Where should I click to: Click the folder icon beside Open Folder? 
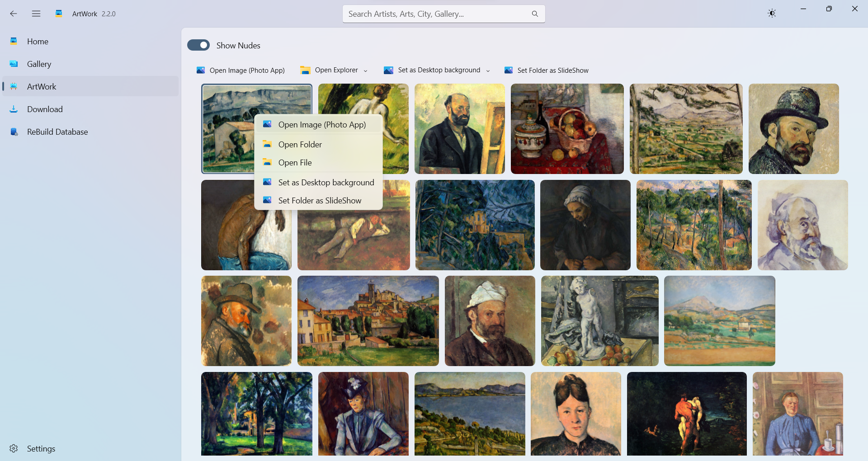[267, 144]
